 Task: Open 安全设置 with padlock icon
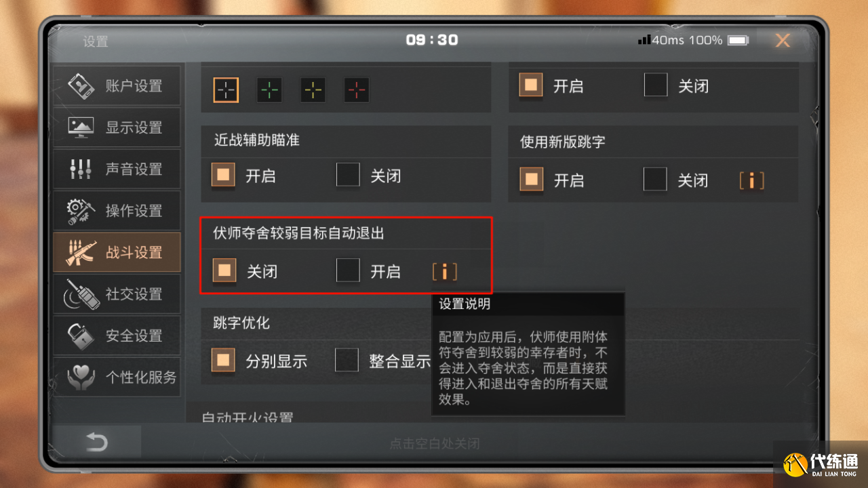click(117, 335)
